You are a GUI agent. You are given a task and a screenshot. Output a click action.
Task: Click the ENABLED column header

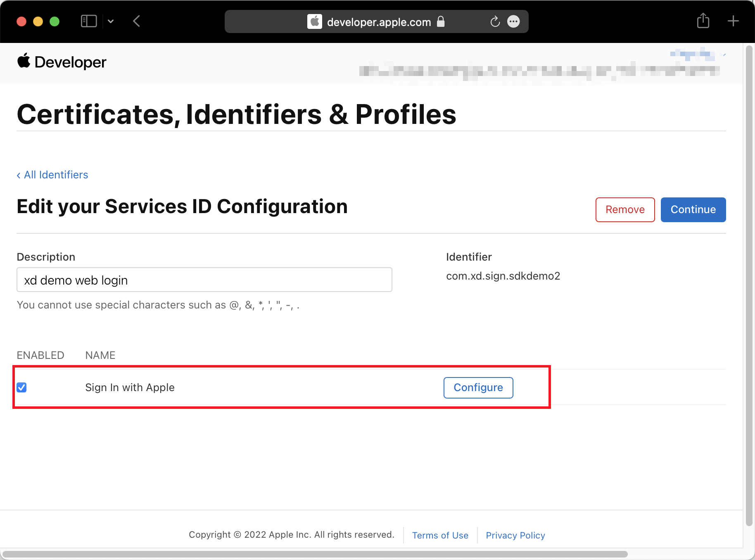coord(40,355)
